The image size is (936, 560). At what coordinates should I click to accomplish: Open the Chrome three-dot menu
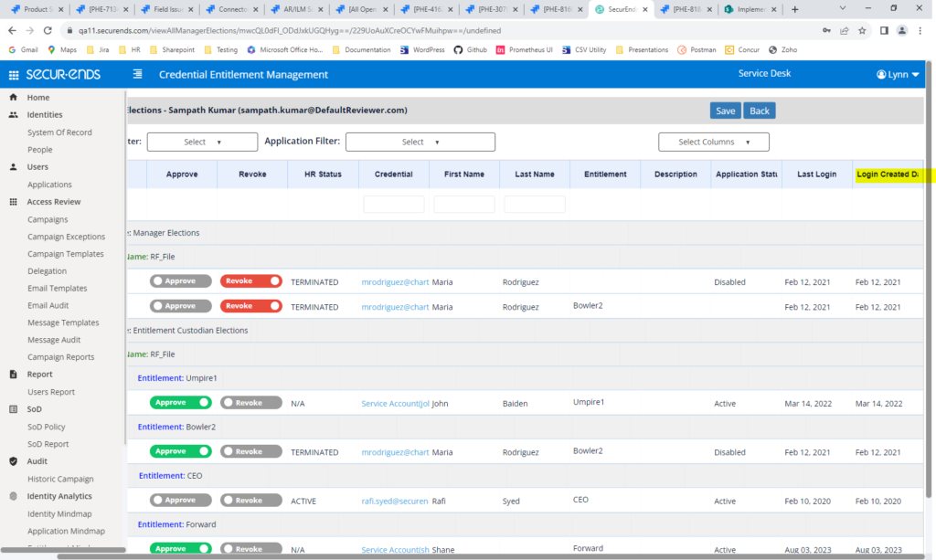(920, 30)
